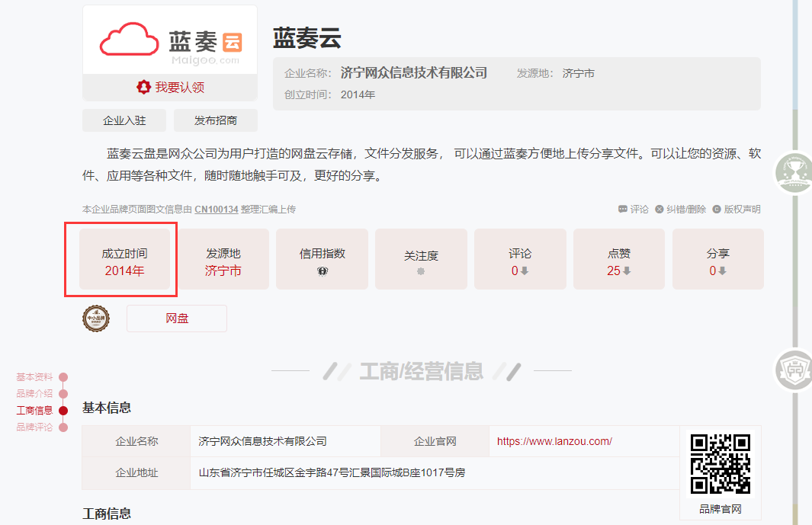Open the 企业入驻 button
Viewport: 812px width, 525px height.
click(x=124, y=120)
